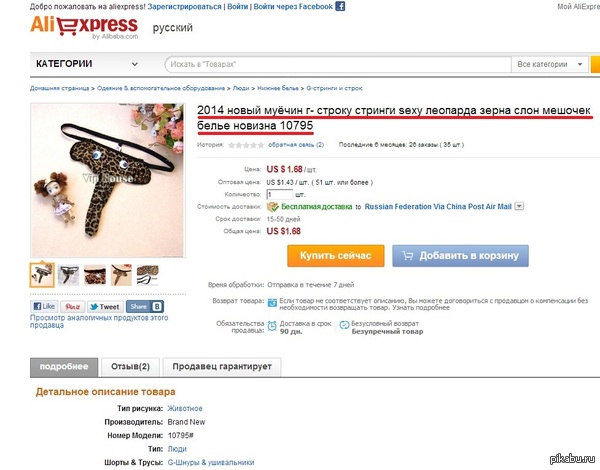Open the Продавец гарантирует tab
600x470 pixels.
[x=222, y=367]
